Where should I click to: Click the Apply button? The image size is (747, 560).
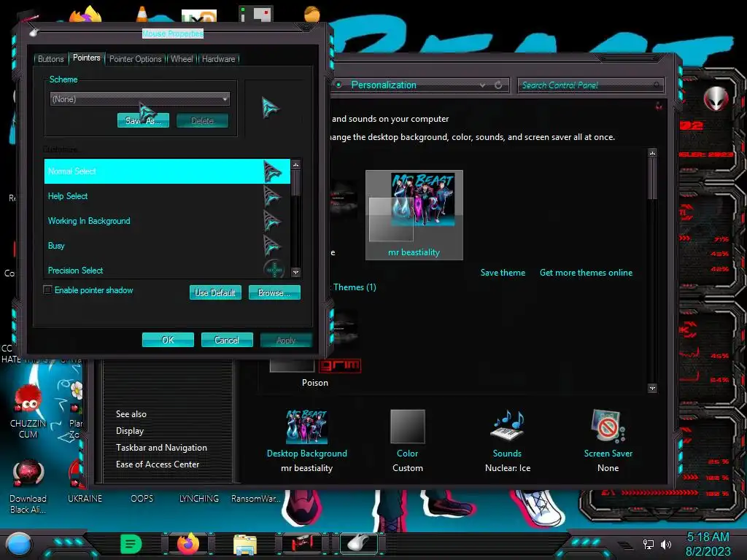(286, 340)
